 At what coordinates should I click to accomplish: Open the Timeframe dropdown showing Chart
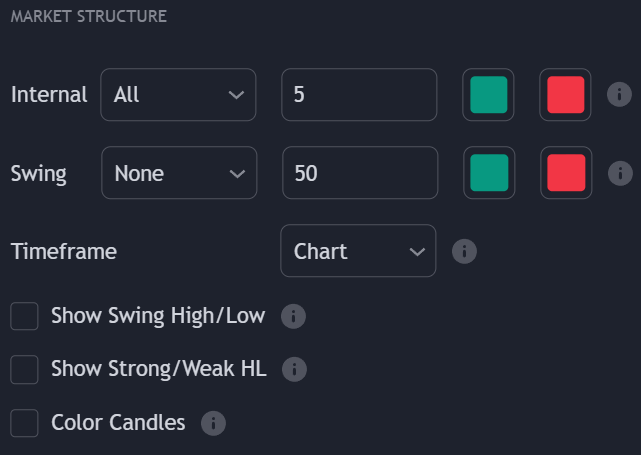coord(358,251)
